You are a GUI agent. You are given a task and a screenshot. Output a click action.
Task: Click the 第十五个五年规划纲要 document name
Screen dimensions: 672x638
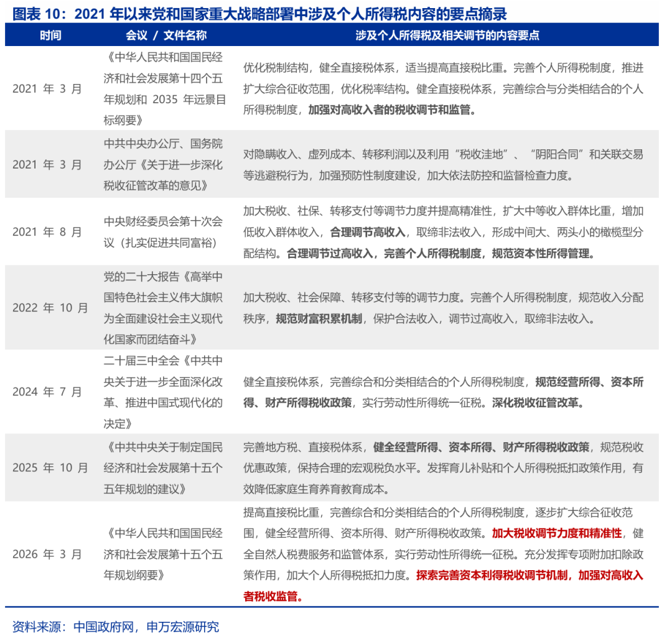[x=163, y=554]
